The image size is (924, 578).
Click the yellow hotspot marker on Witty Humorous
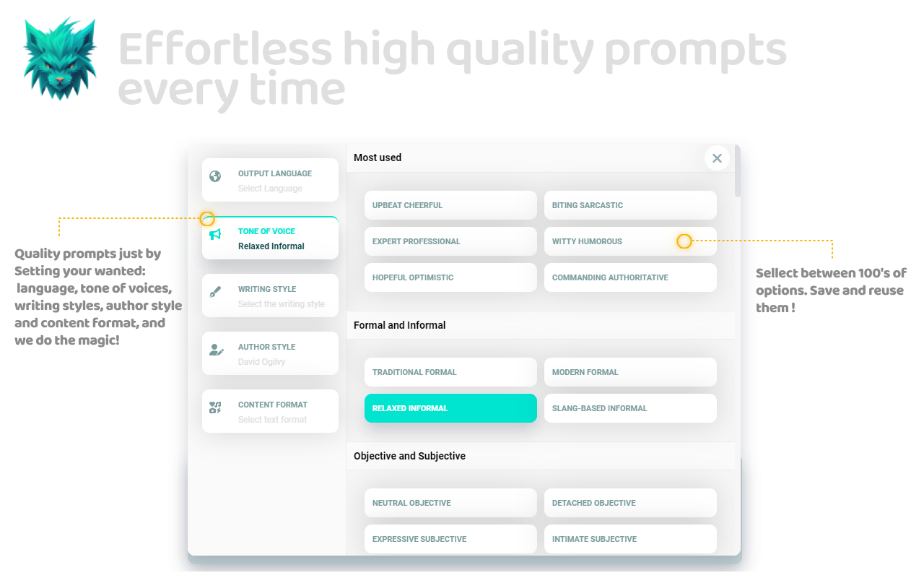(x=684, y=241)
